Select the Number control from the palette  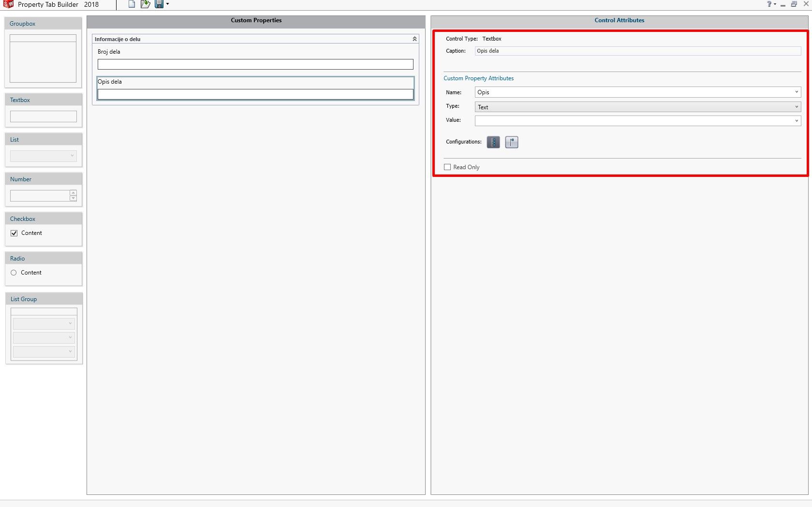pyautogui.click(x=43, y=195)
